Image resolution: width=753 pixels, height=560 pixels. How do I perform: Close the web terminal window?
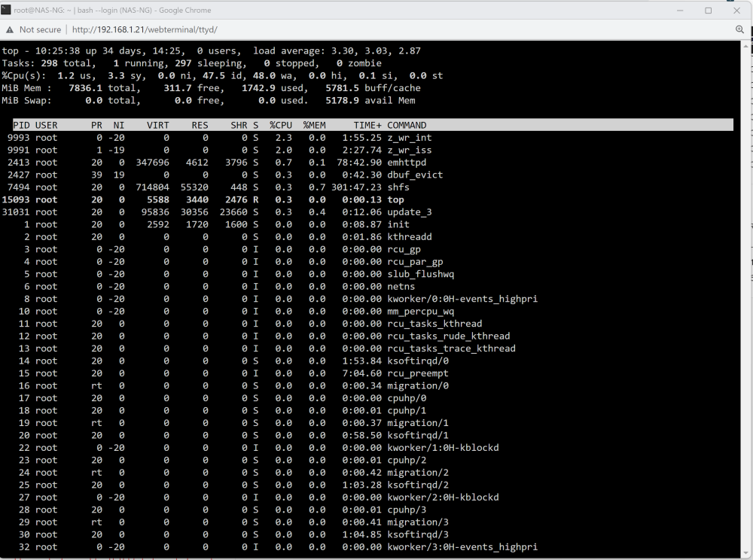coord(736,10)
